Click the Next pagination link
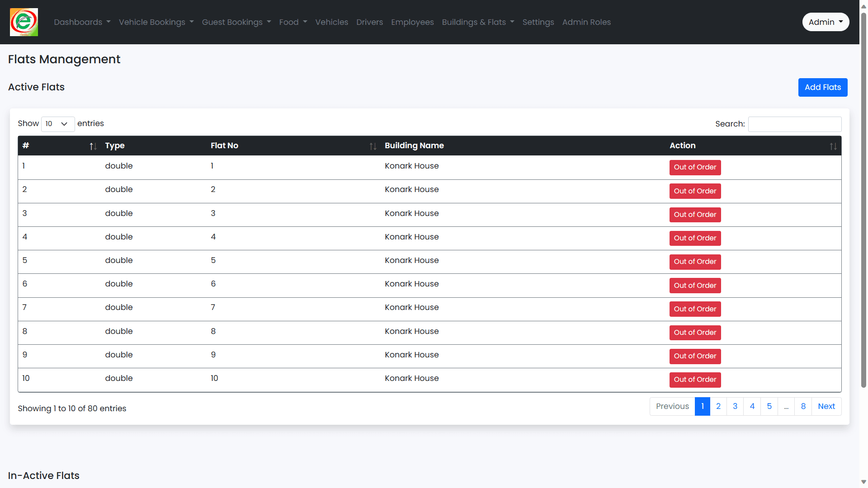Image resolution: width=868 pixels, height=488 pixels. (x=826, y=406)
